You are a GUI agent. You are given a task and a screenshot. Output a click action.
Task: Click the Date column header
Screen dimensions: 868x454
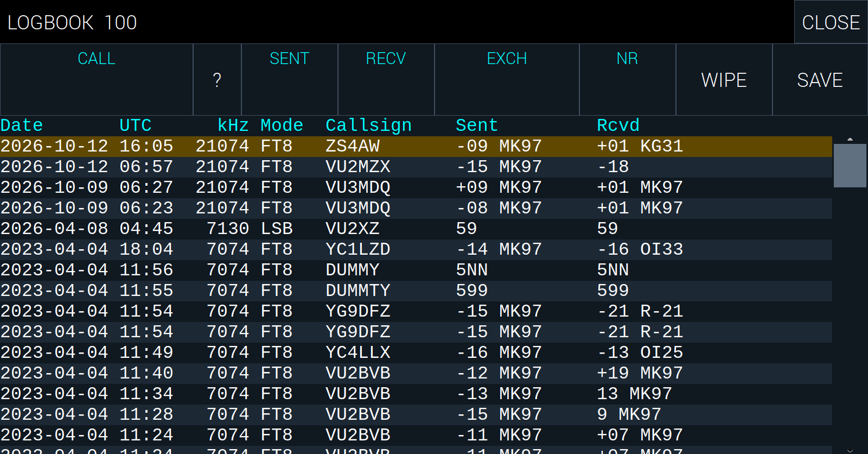(x=22, y=125)
